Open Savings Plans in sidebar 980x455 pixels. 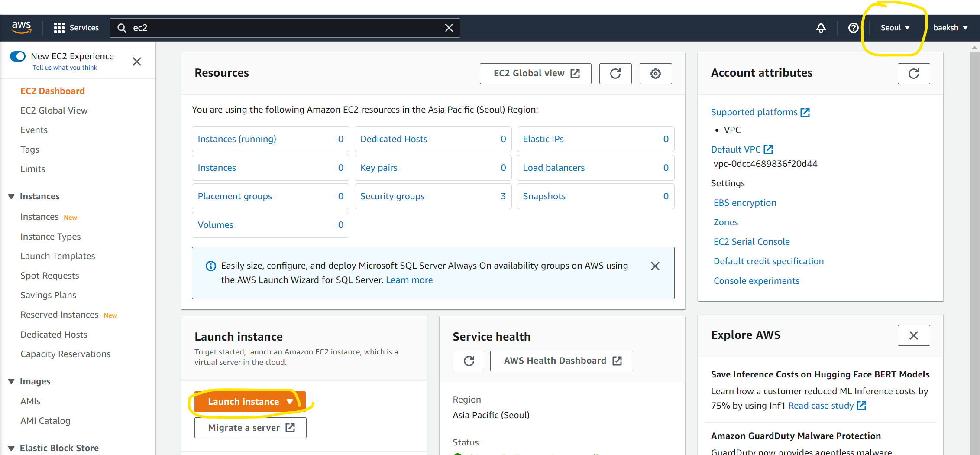click(x=48, y=295)
